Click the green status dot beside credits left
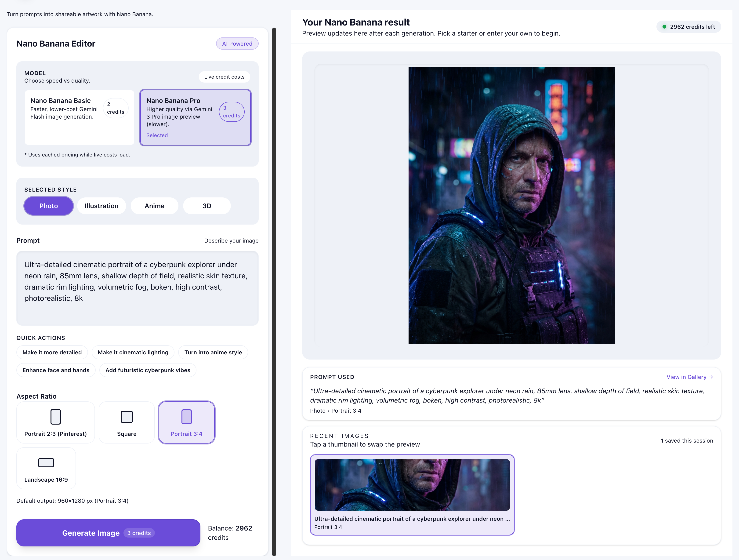 [664, 27]
